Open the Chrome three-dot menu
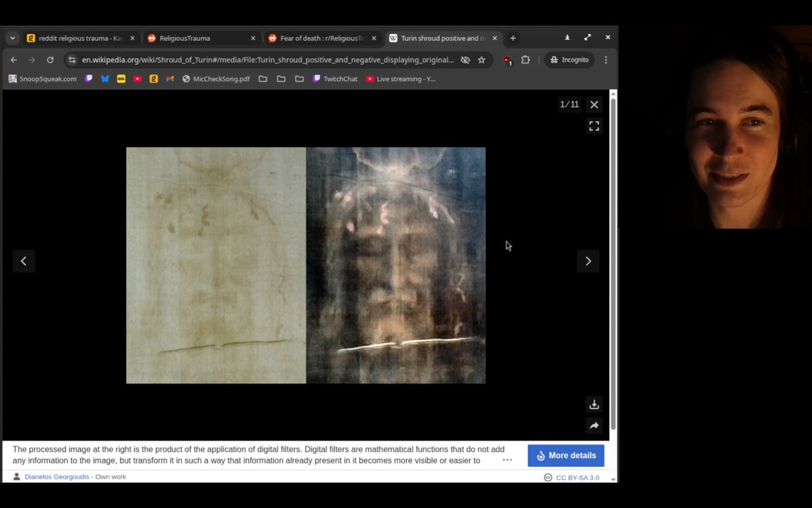 (606, 60)
